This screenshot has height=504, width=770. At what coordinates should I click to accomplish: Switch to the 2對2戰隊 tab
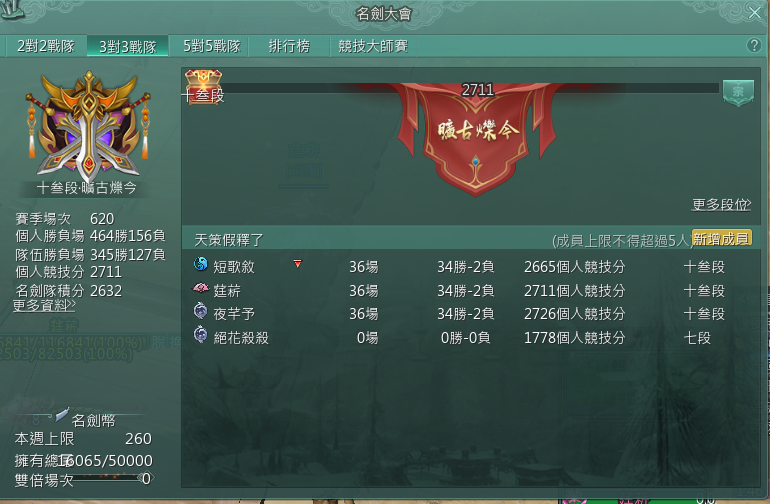pyautogui.click(x=46, y=46)
